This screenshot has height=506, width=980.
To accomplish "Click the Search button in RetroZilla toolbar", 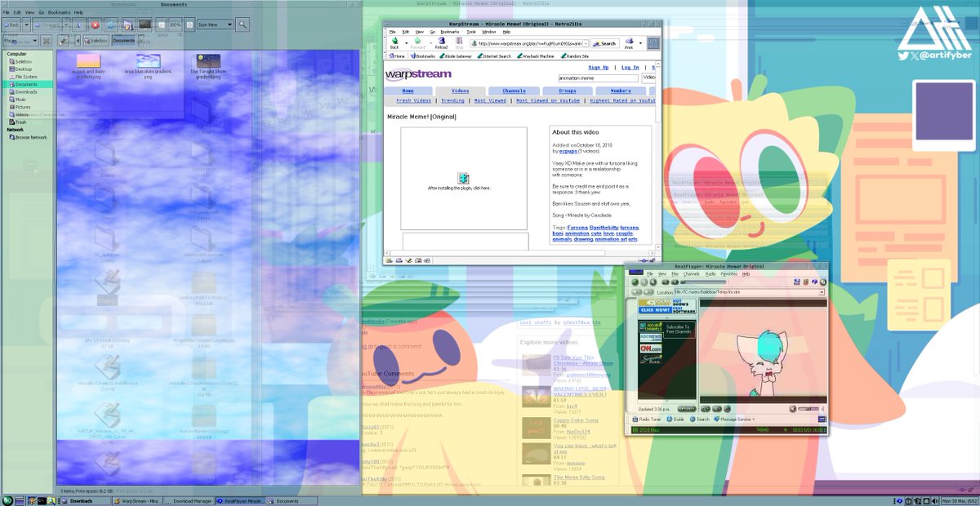I will (x=605, y=43).
